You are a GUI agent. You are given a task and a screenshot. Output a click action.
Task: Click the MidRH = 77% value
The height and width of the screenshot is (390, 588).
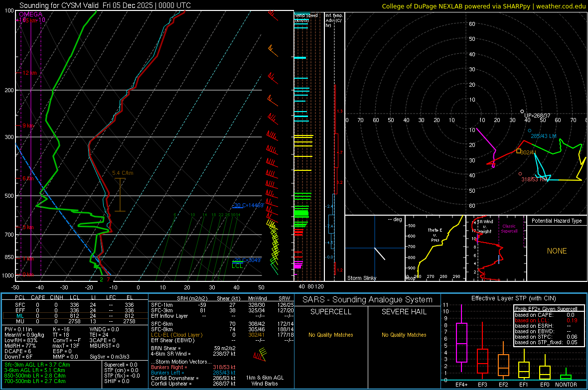tap(20, 346)
